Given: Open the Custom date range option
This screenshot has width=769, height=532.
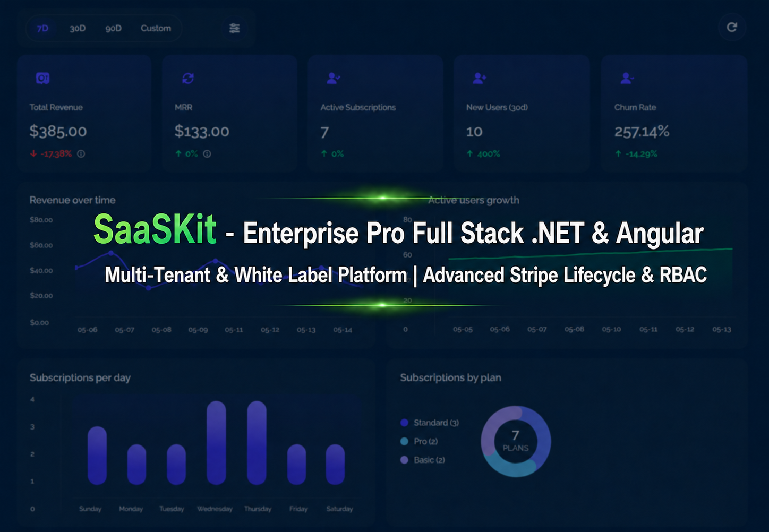Looking at the screenshot, I should 156,28.
